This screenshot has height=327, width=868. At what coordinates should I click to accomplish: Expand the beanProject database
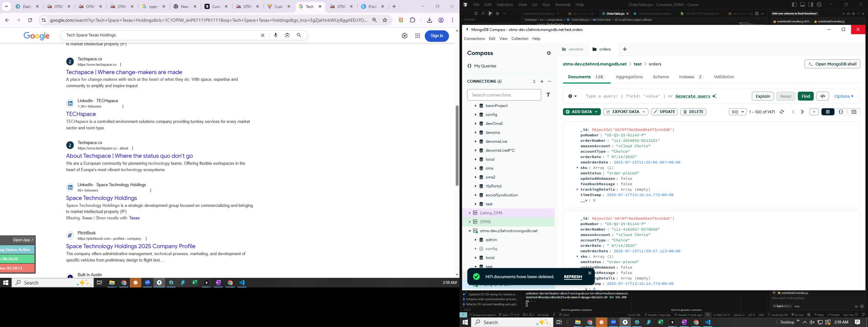click(475, 106)
